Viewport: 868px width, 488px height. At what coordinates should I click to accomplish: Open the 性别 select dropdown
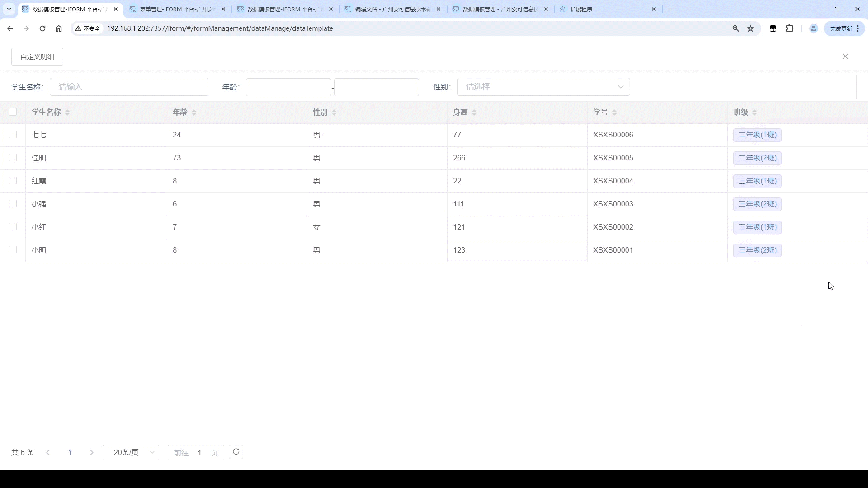coord(543,87)
